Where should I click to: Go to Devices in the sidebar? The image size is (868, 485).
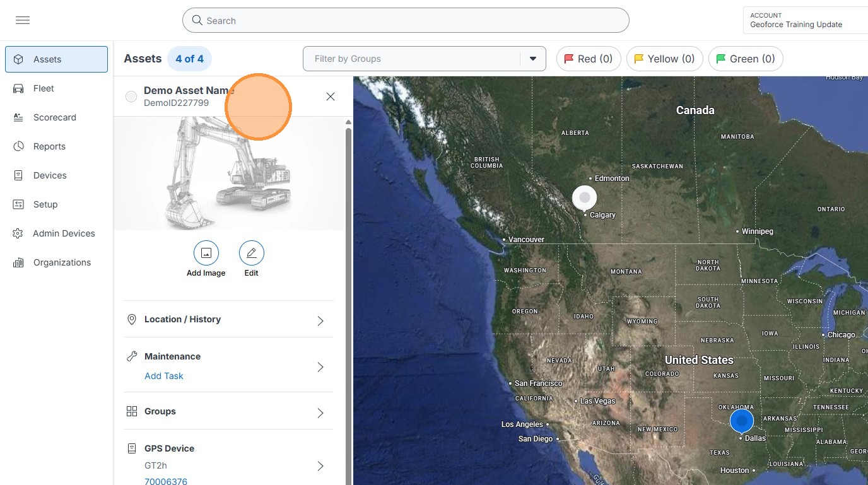click(x=56, y=175)
